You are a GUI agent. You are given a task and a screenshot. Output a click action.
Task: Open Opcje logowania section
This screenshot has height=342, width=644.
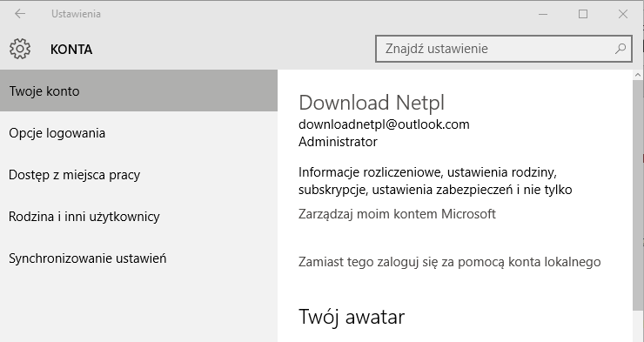click(139, 132)
